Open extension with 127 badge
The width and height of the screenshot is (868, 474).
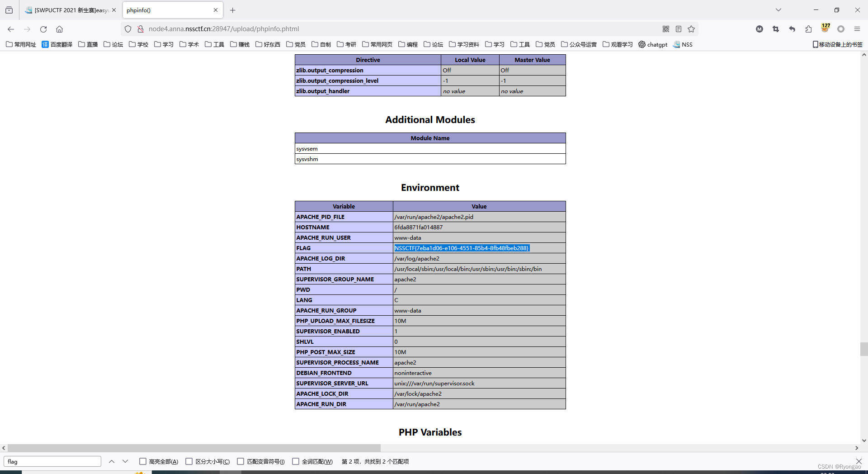click(x=825, y=28)
